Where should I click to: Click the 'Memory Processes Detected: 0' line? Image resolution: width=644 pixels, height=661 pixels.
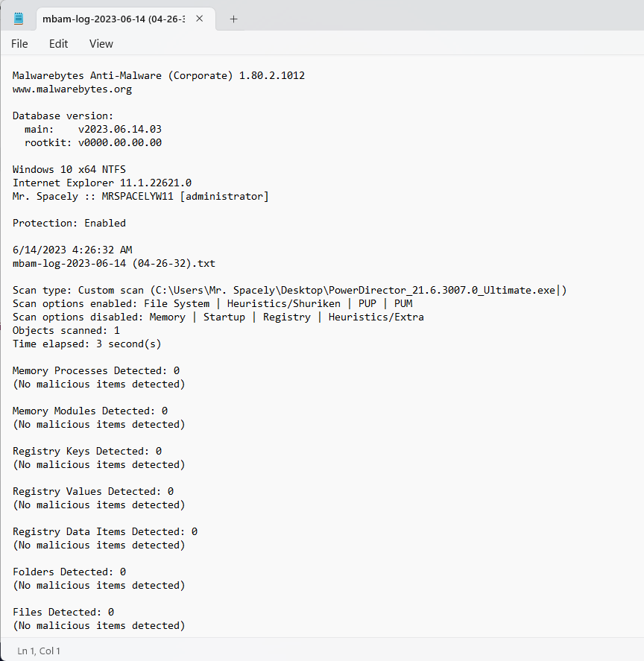pos(96,370)
